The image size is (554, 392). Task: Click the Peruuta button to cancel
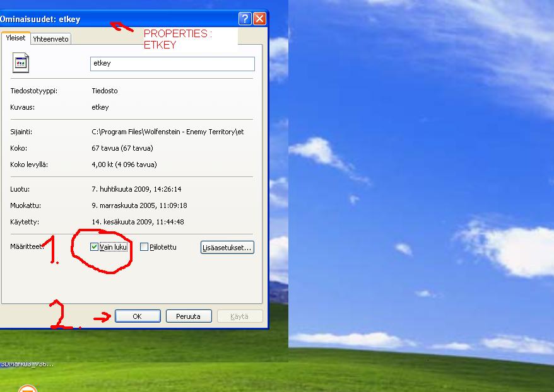click(x=188, y=316)
